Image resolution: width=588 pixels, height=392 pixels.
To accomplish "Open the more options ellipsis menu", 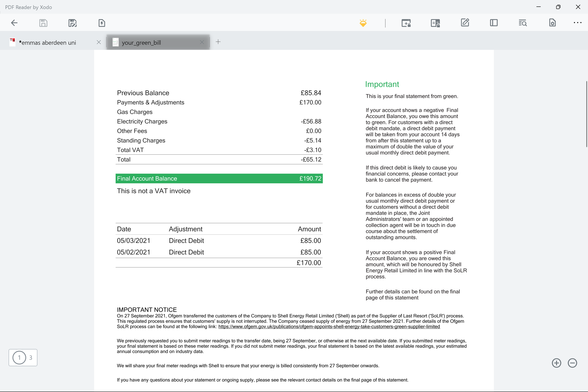I will pyautogui.click(x=577, y=23).
